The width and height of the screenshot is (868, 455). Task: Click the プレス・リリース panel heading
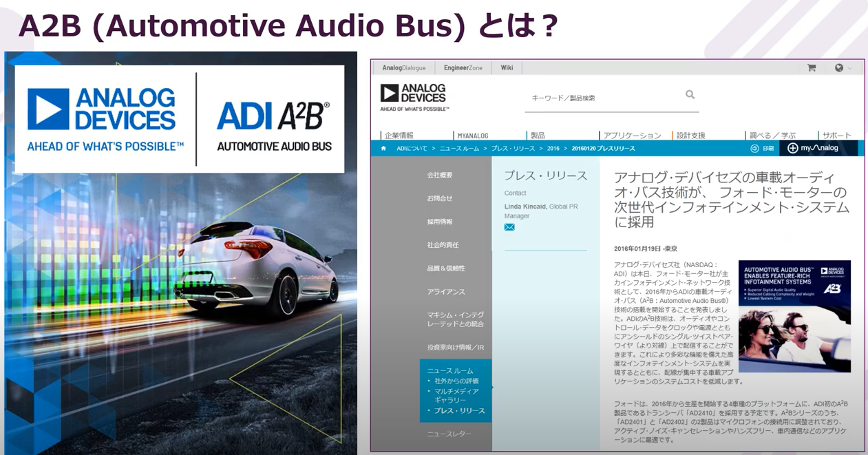click(546, 176)
